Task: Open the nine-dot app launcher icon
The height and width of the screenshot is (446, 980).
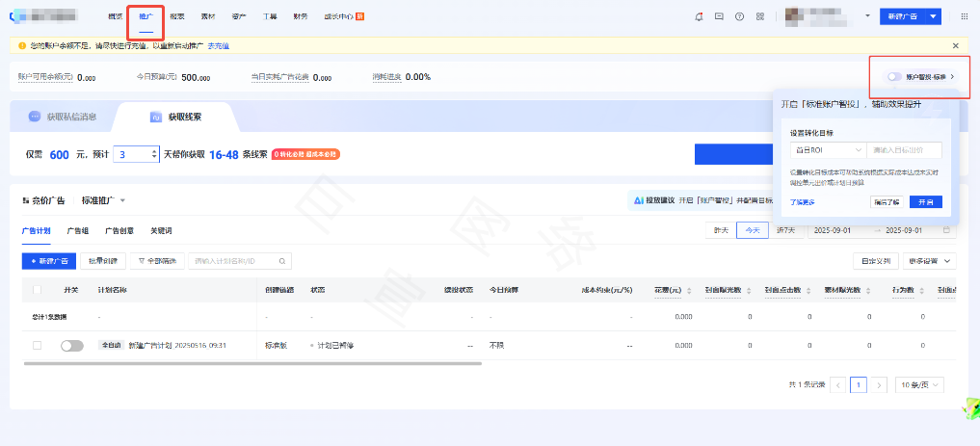Action: (x=965, y=17)
